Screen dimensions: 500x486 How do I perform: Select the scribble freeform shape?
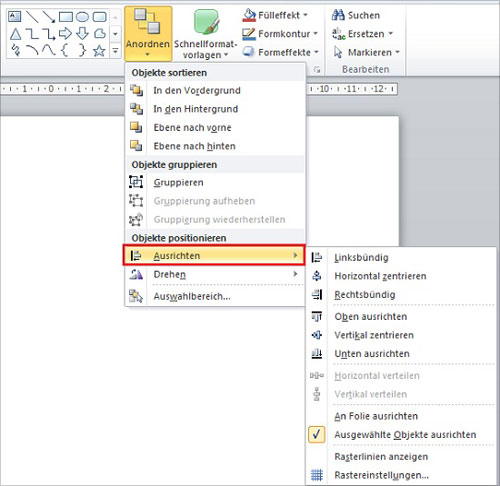[x=15, y=50]
